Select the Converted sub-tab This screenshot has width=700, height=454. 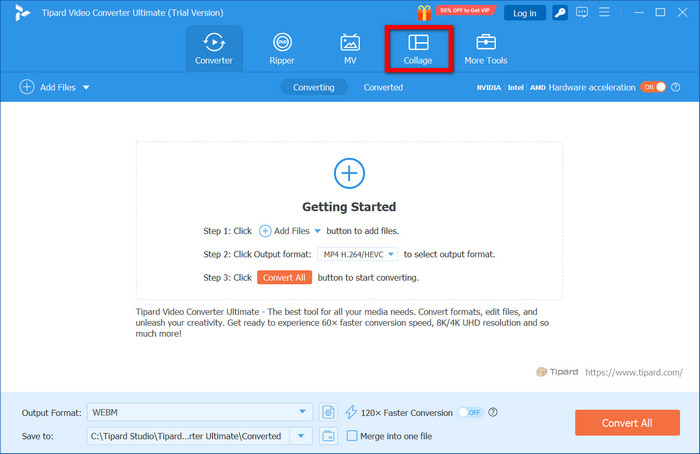[x=383, y=87]
